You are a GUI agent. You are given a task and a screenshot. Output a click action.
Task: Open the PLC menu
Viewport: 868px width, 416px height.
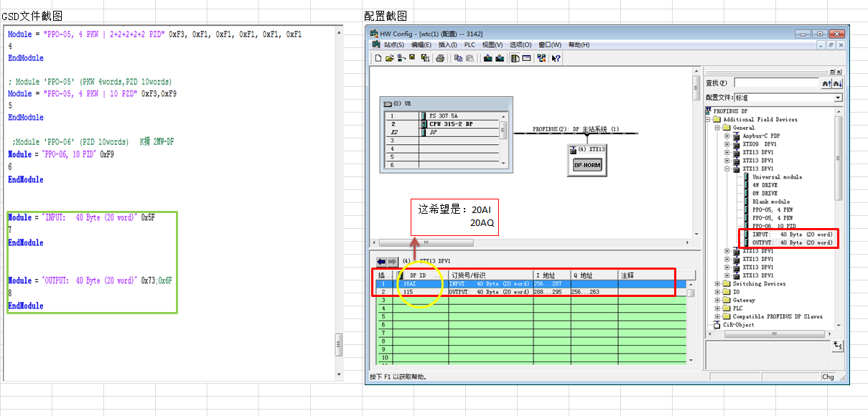coord(470,45)
